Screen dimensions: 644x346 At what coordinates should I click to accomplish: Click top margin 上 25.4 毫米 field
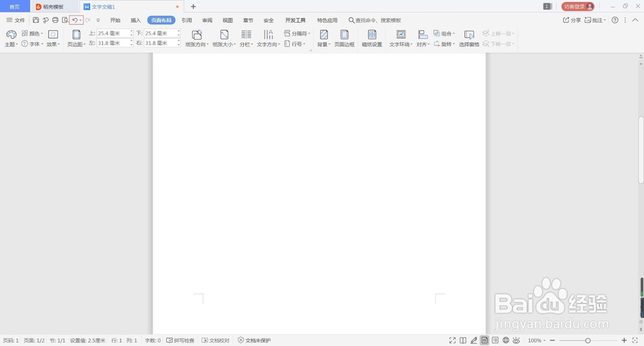(115, 33)
